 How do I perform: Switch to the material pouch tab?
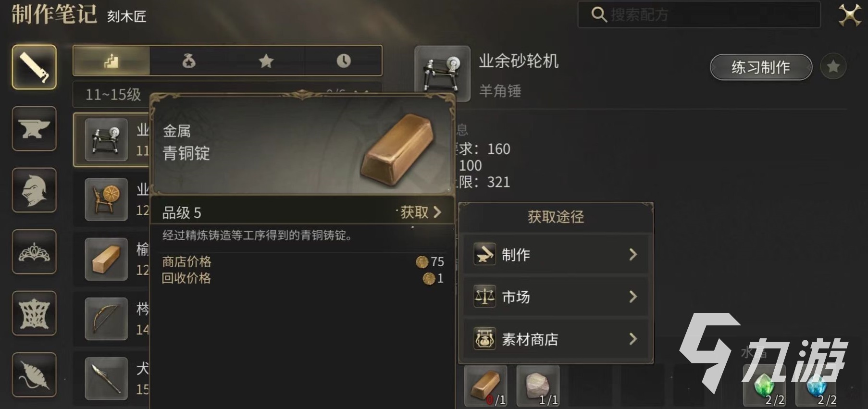(188, 61)
